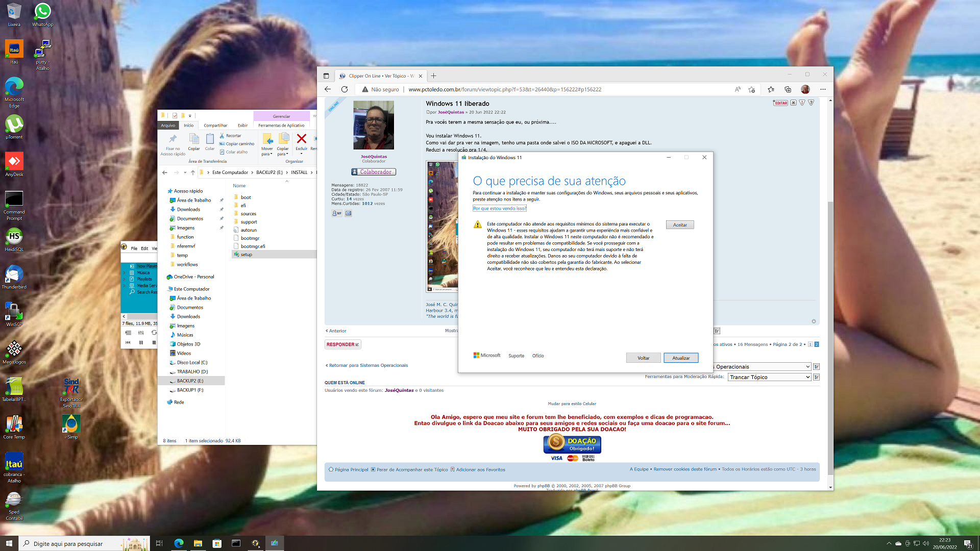Viewport: 980px width, 551px height.
Task: Pause playback in media player
Action: point(141,343)
